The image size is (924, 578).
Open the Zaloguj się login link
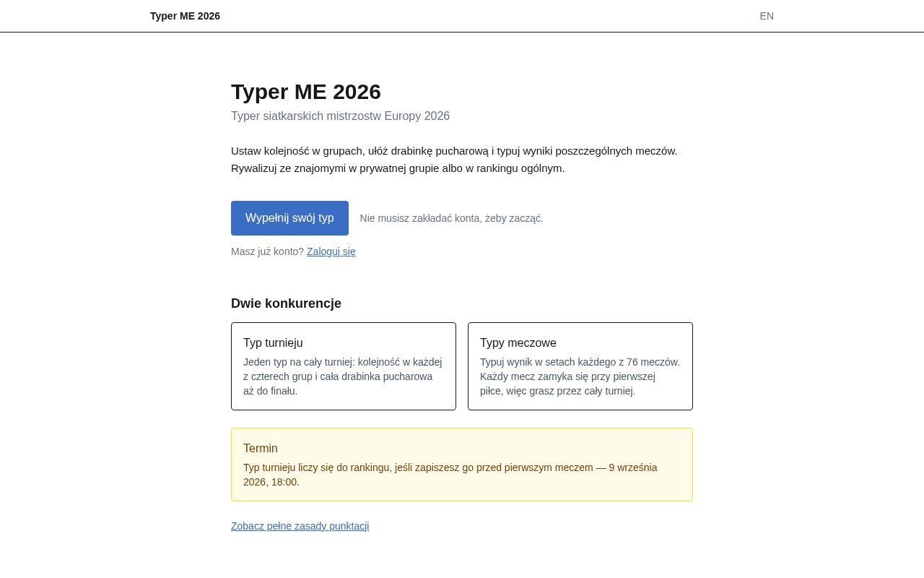pyautogui.click(x=331, y=251)
